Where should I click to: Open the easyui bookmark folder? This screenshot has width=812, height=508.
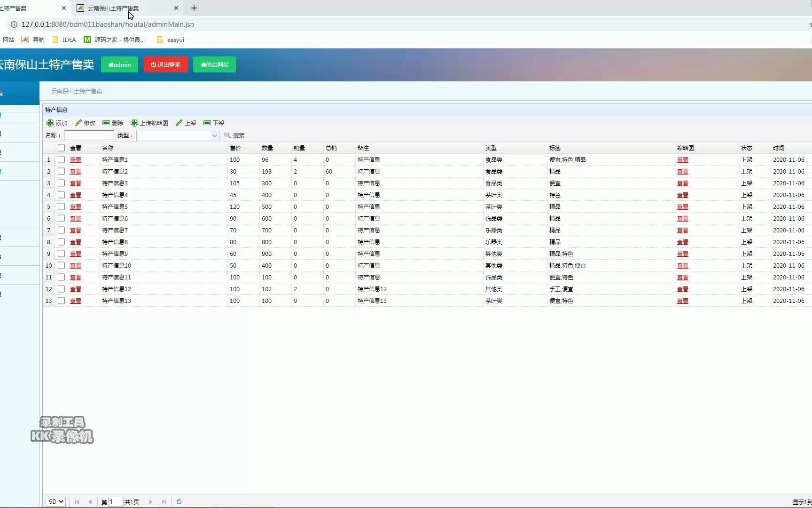[x=170, y=40]
